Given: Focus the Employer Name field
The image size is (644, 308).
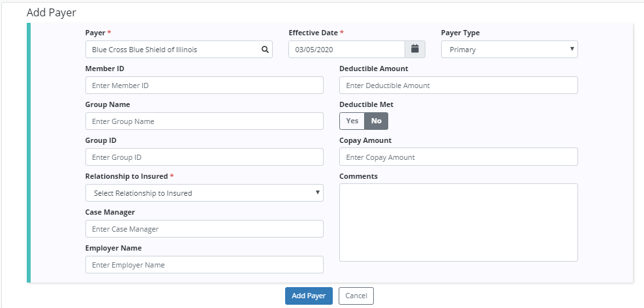Looking at the screenshot, I should (x=204, y=265).
